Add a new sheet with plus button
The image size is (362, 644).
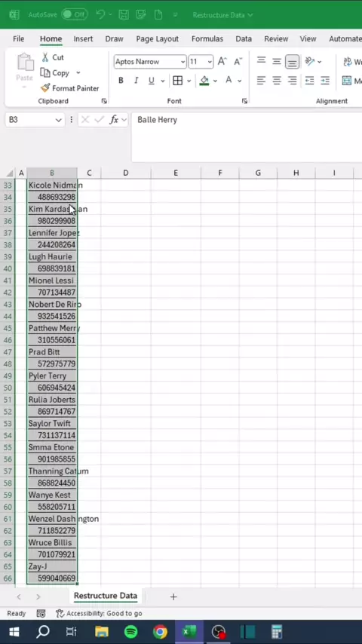click(x=173, y=596)
